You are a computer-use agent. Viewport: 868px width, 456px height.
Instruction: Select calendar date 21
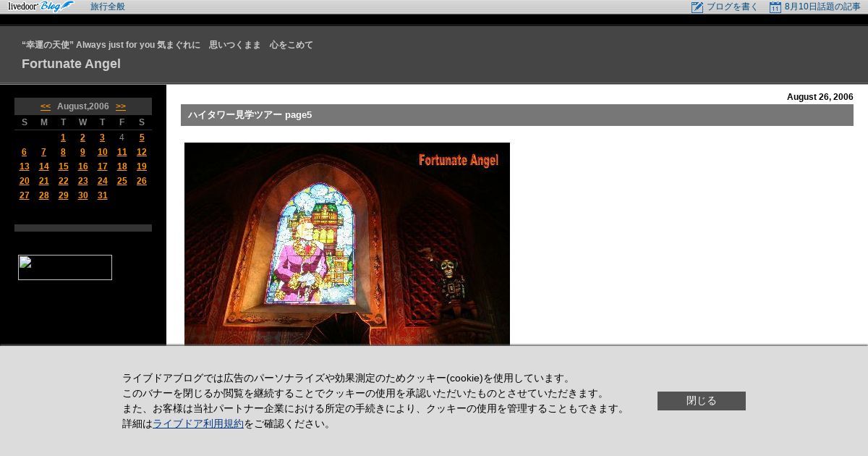point(43,181)
